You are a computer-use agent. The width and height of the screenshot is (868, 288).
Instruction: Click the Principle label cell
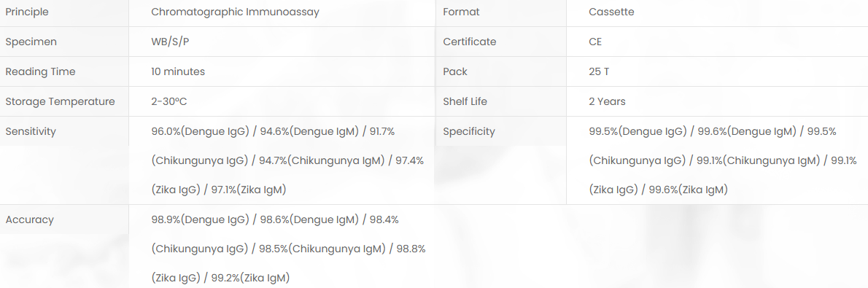pyautogui.click(x=64, y=12)
